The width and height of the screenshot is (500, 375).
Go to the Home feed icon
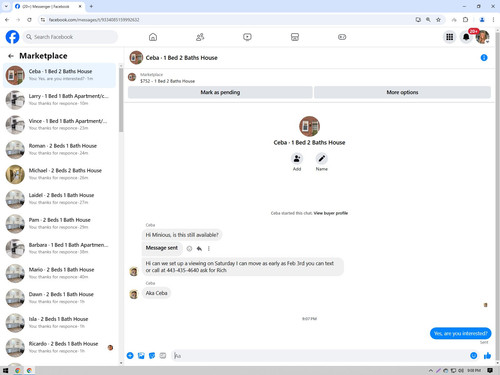pos(153,37)
